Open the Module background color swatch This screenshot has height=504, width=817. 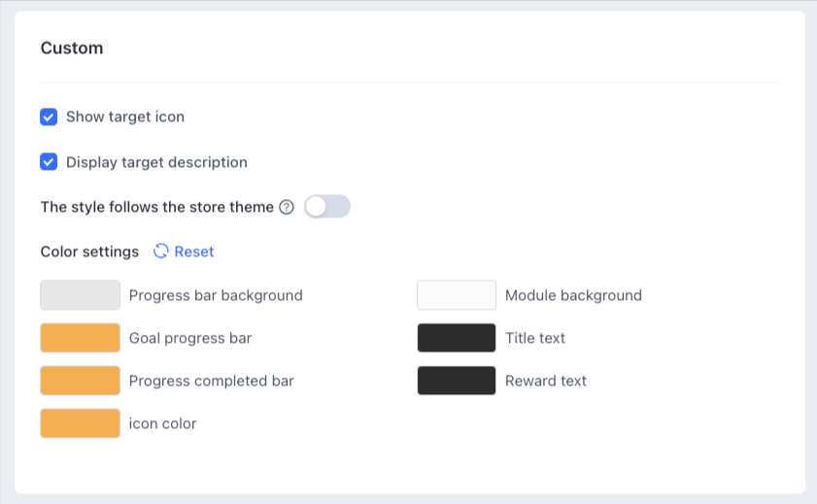pos(457,295)
